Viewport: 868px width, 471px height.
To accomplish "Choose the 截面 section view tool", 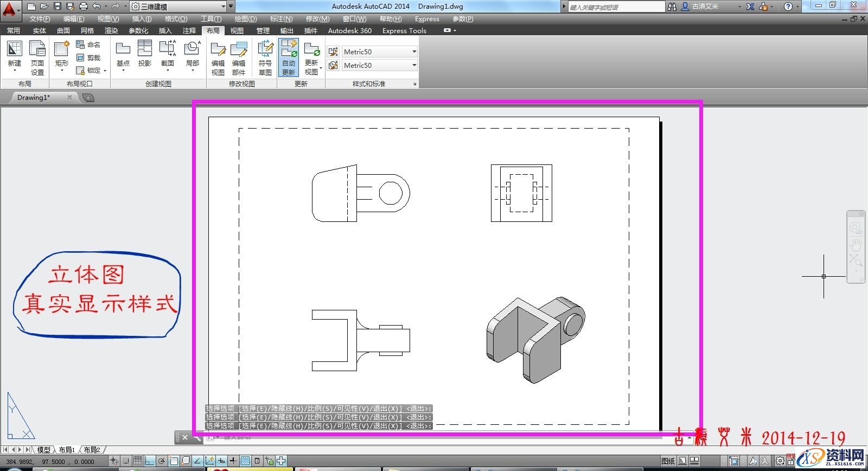I will click(x=168, y=54).
